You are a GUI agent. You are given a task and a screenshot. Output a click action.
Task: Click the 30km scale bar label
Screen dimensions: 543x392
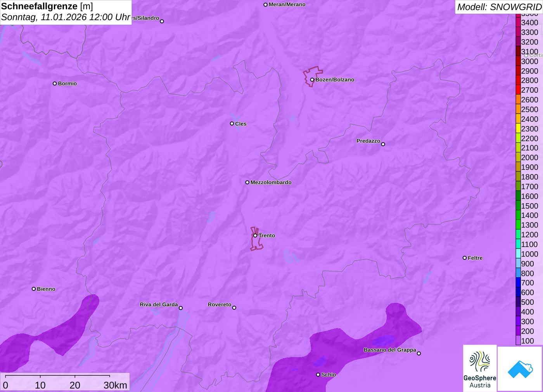point(116,385)
